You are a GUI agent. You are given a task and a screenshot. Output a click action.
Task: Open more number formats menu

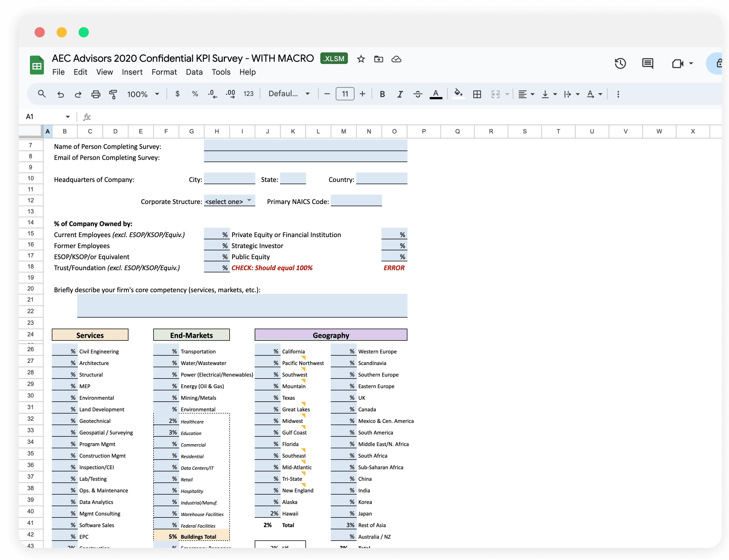(x=248, y=94)
